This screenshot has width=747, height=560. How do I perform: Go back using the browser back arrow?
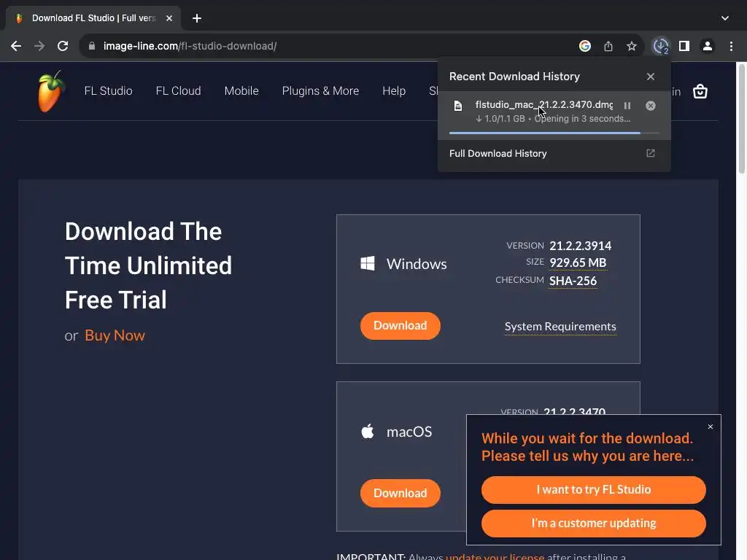coord(16,46)
